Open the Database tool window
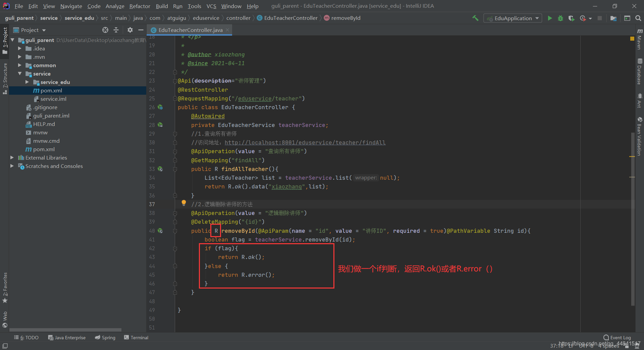This screenshot has width=644, height=350. 640,72
